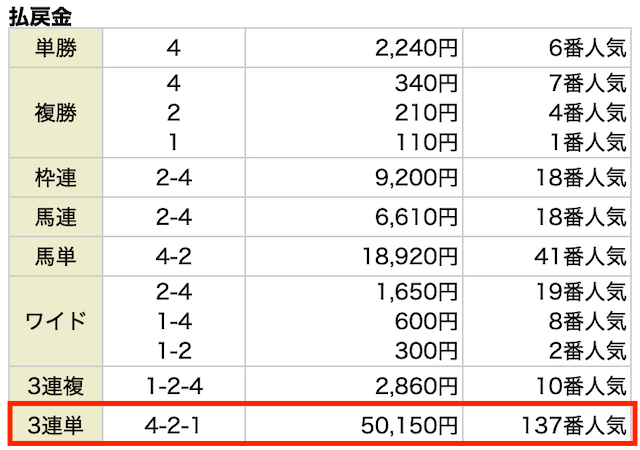Select the 払戻金 heading text
This screenshot has width=640, height=450.
click(x=40, y=17)
